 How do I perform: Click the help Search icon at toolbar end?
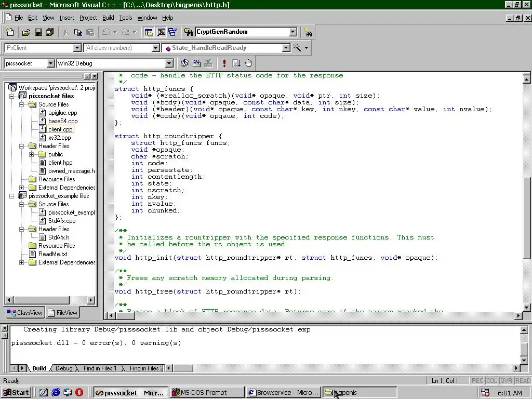(x=308, y=32)
